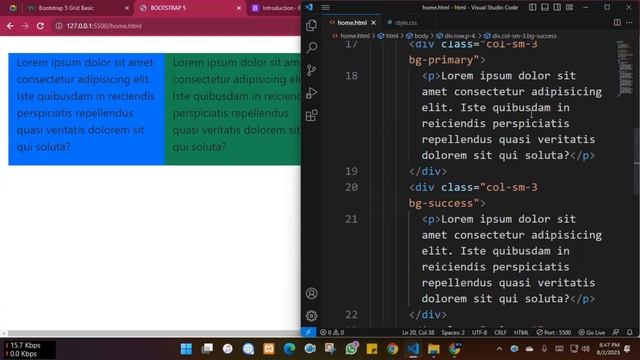Reload the browser page
The image size is (640, 360).
tap(40, 26)
